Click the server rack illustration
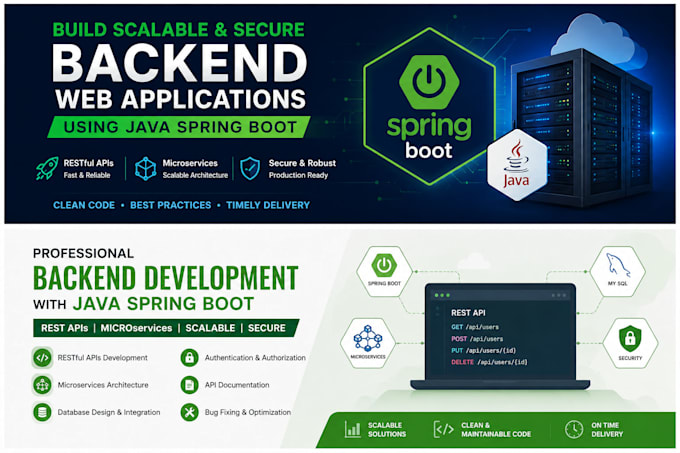The width and height of the screenshot is (680, 453). 583,126
